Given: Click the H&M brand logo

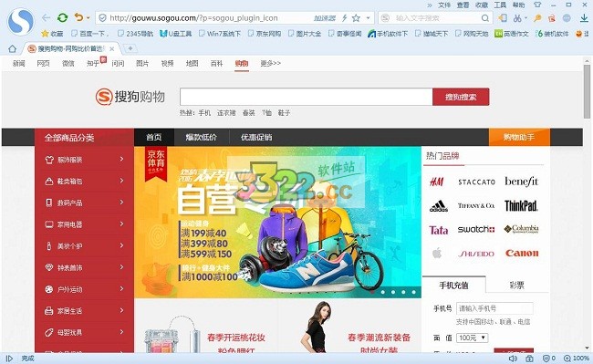Looking at the screenshot, I should 437,182.
